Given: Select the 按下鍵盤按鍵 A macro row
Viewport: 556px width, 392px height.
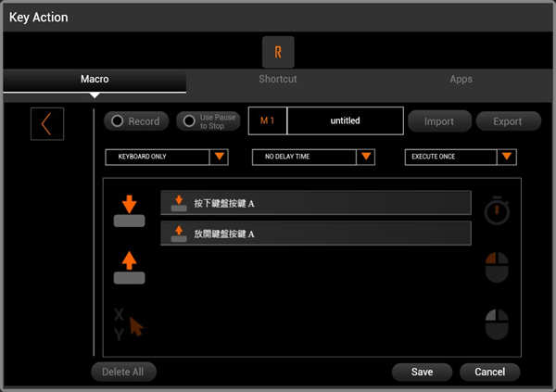Looking at the screenshot, I should pos(316,203).
